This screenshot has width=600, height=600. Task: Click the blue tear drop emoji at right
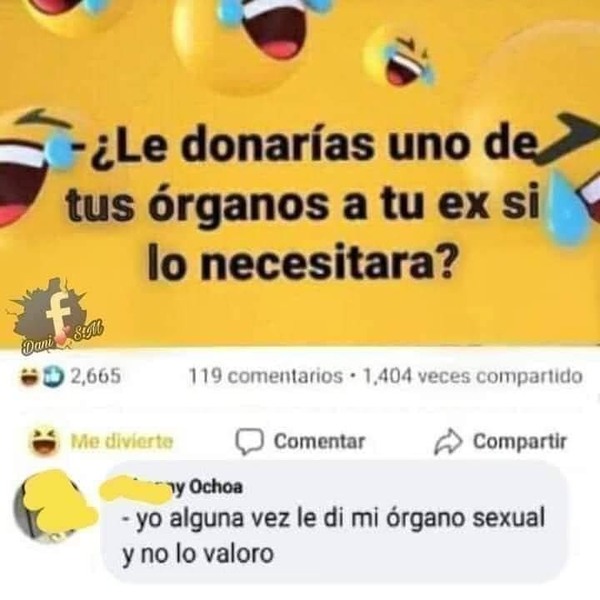click(566, 207)
